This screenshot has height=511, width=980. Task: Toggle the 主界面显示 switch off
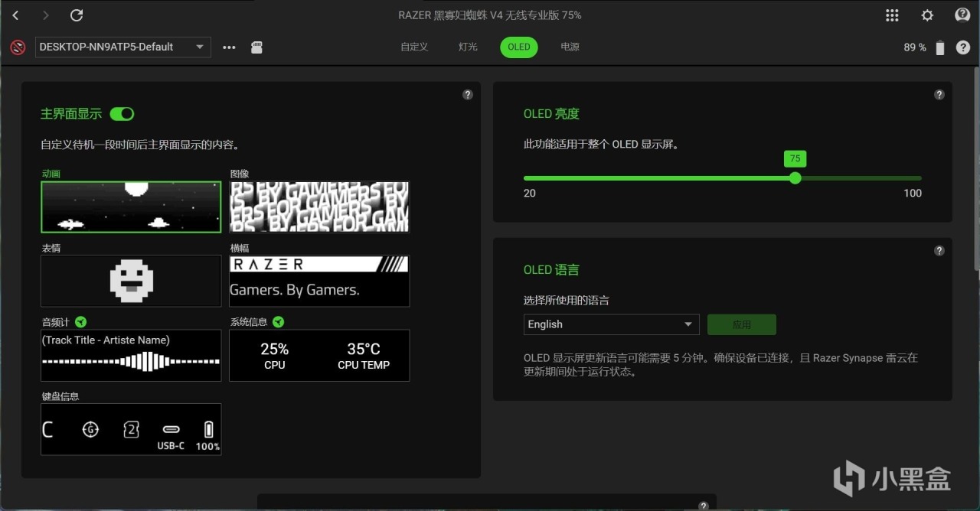(x=122, y=114)
